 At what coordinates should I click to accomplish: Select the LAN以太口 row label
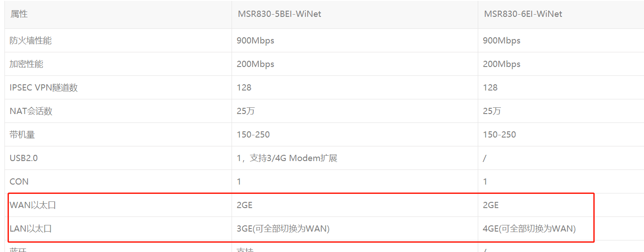31,228
